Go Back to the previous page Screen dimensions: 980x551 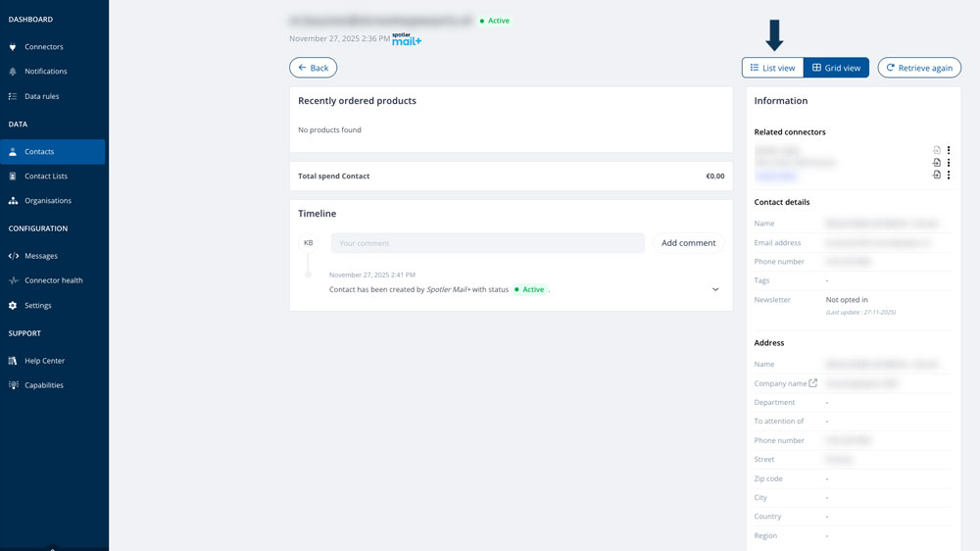tap(314, 68)
